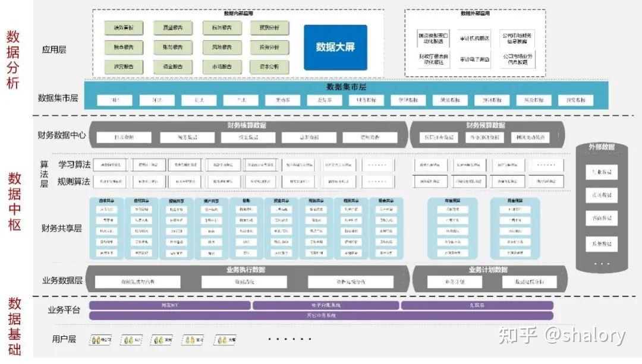Click the 市场报告 green box

point(222,67)
